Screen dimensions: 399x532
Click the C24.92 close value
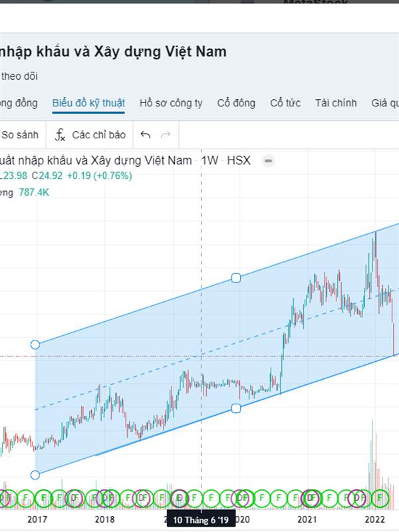pyautogui.click(x=47, y=176)
